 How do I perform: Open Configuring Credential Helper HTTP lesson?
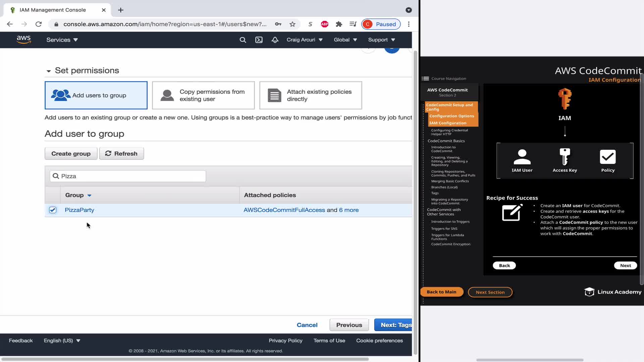[x=449, y=132]
